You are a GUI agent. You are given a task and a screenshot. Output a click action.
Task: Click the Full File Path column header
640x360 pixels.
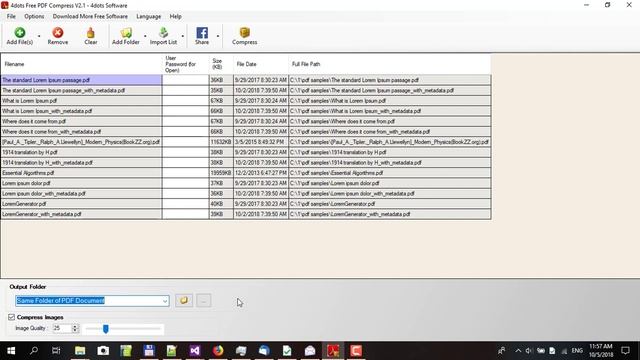pos(390,64)
